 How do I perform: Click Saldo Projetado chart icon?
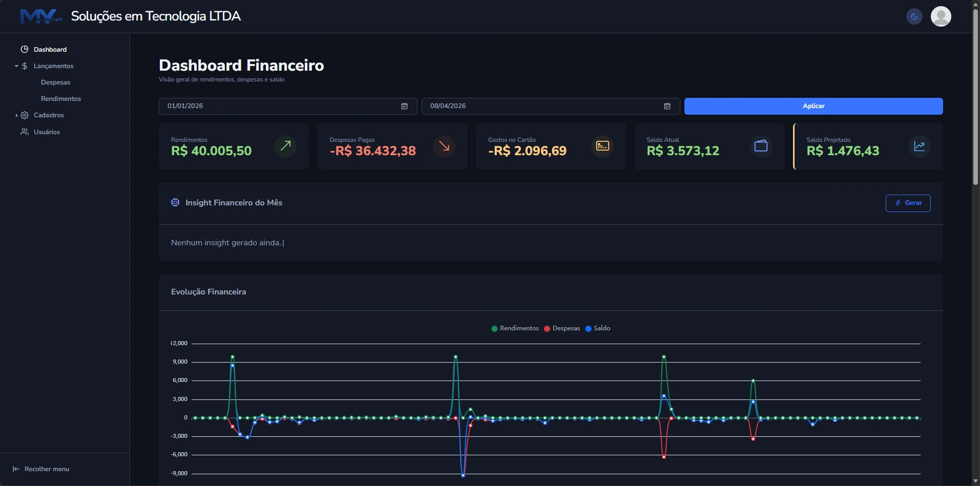(920, 146)
